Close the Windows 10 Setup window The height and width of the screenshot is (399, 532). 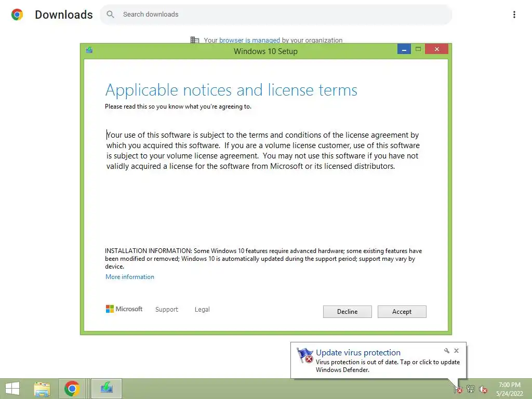(436, 49)
